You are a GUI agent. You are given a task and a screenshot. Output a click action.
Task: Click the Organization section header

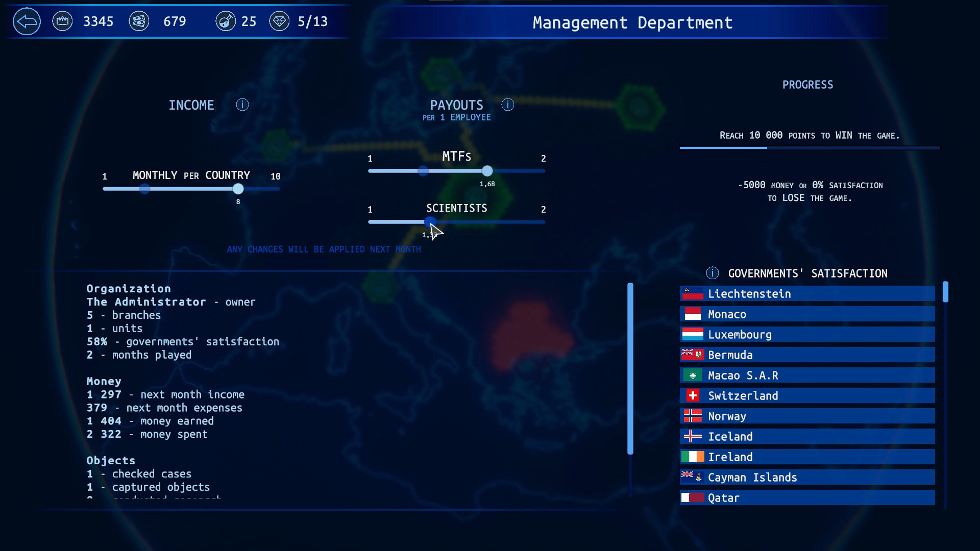coord(128,289)
